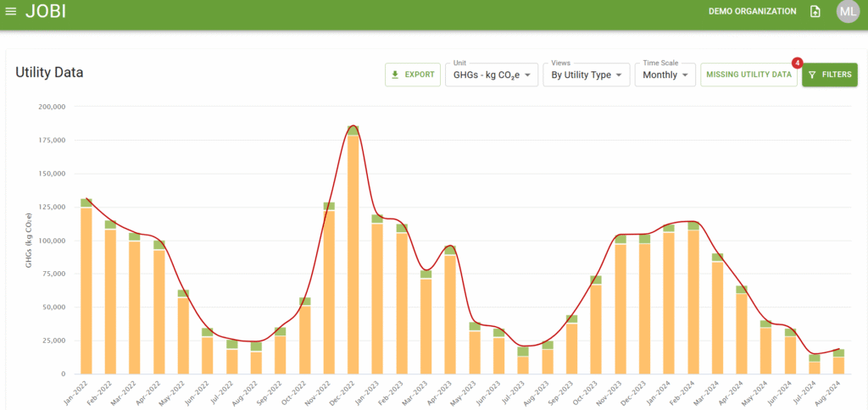Image resolution: width=868 pixels, height=410 pixels.
Task: Click the May-2022 bar in the chart
Action: [183, 331]
